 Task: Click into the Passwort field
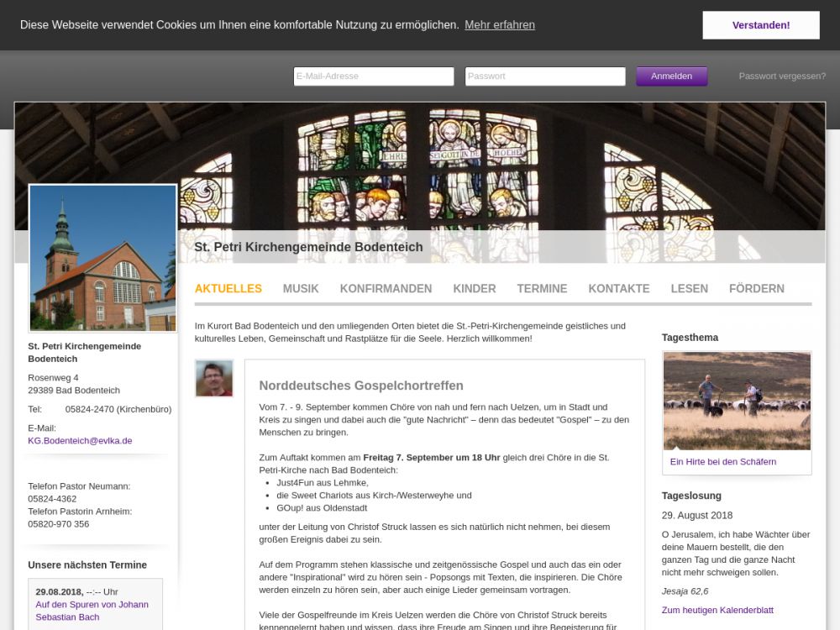(544, 76)
